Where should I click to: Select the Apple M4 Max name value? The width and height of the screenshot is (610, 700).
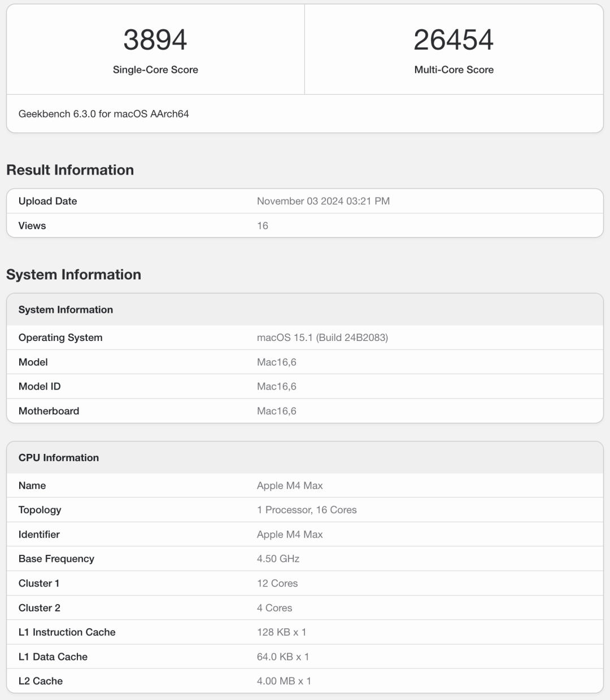290,485
